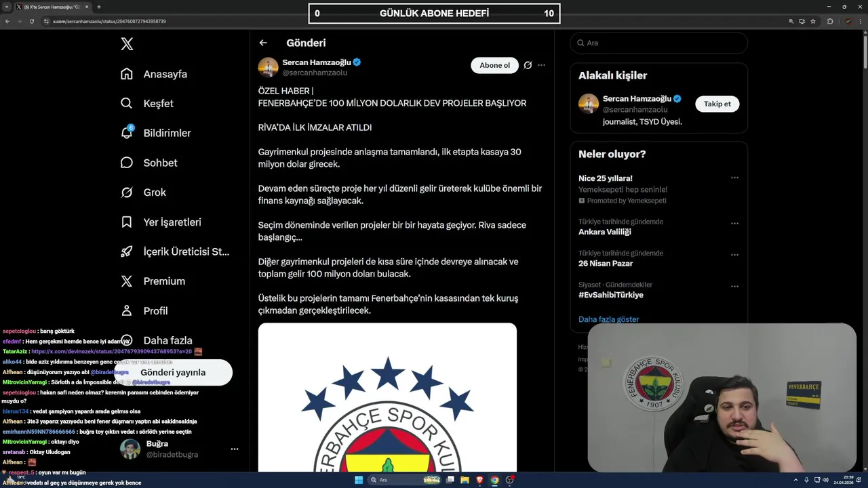The height and width of the screenshot is (488, 868).
Task: Go to Anasayfa in the sidebar
Action: click(x=153, y=74)
